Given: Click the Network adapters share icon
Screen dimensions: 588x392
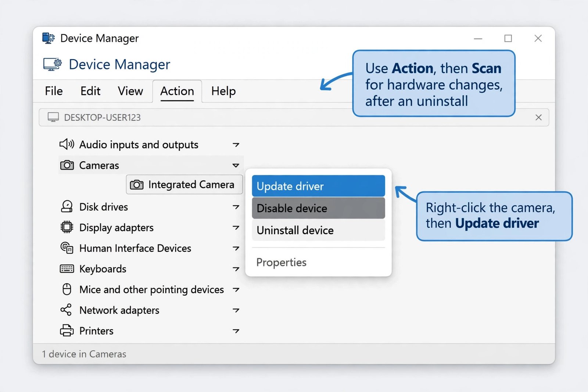Looking at the screenshot, I should tap(66, 310).
